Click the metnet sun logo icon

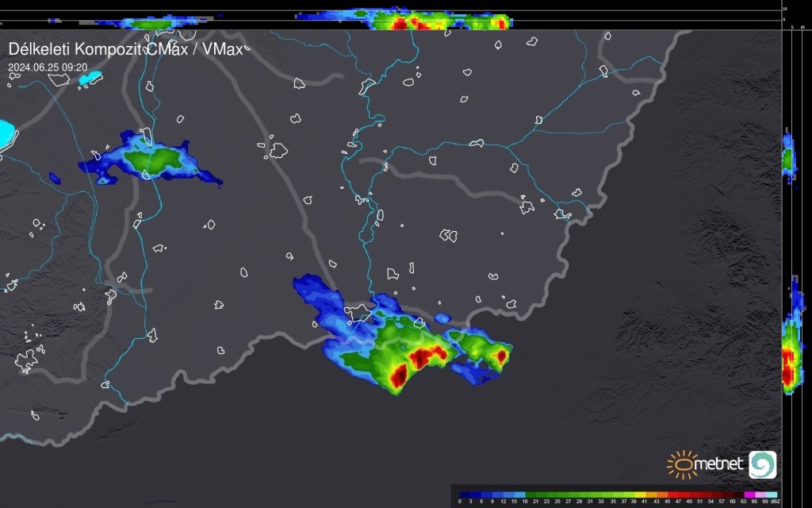tap(681, 464)
